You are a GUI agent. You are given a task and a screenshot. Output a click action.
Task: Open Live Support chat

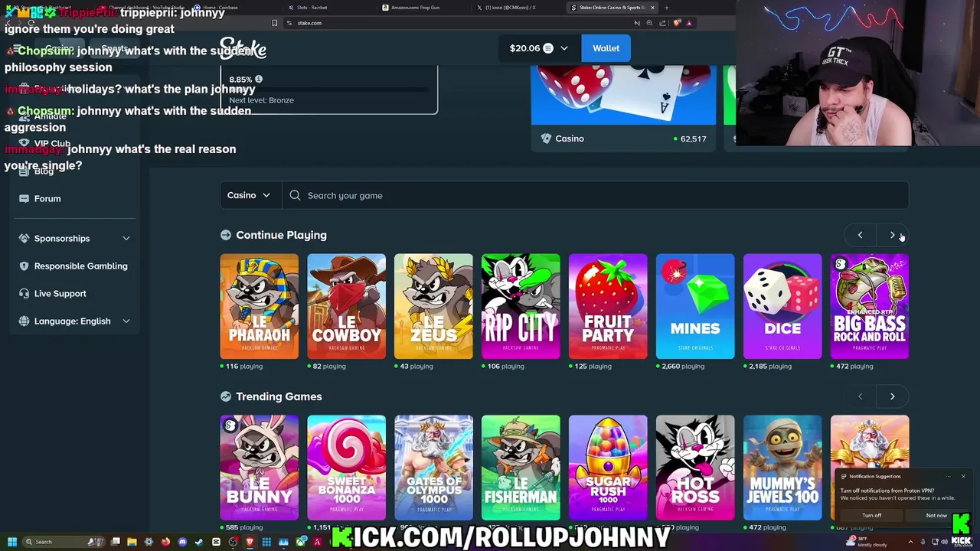pyautogui.click(x=60, y=293)
